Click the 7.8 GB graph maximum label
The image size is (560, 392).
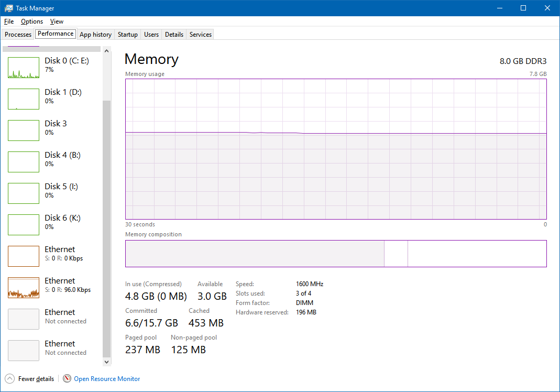538,74
